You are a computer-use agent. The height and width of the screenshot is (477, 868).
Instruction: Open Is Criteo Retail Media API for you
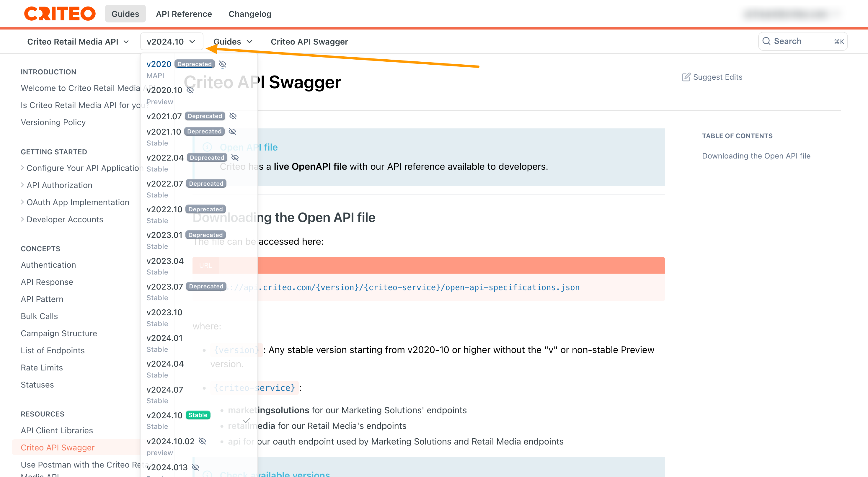80,105
